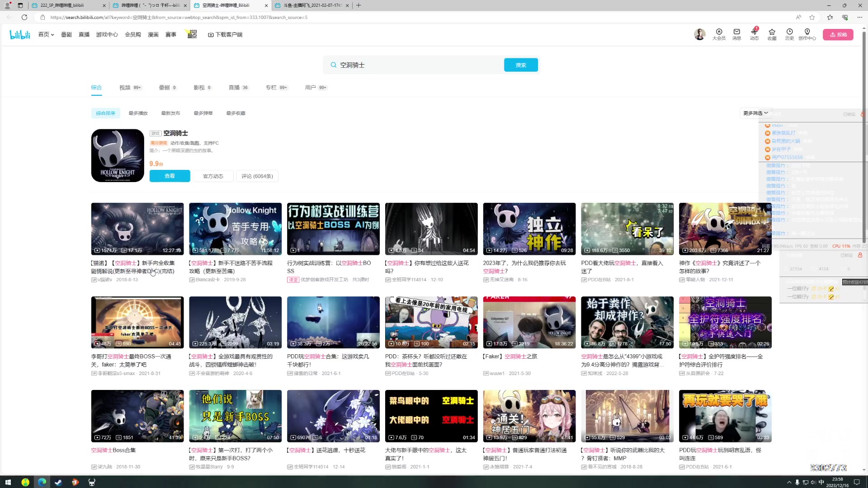Click the 空洞骑士 search input
The height and width of the screenshot is (488, 868).
(420, 65)
